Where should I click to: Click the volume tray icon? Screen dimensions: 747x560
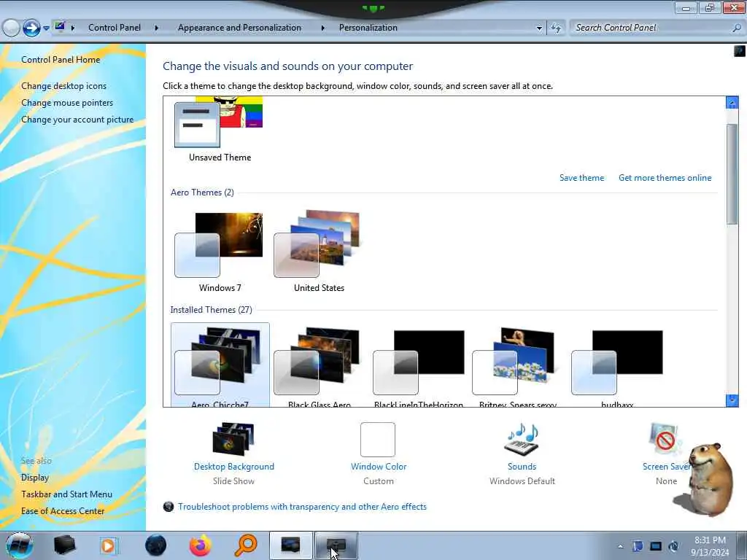pos(673,546)
